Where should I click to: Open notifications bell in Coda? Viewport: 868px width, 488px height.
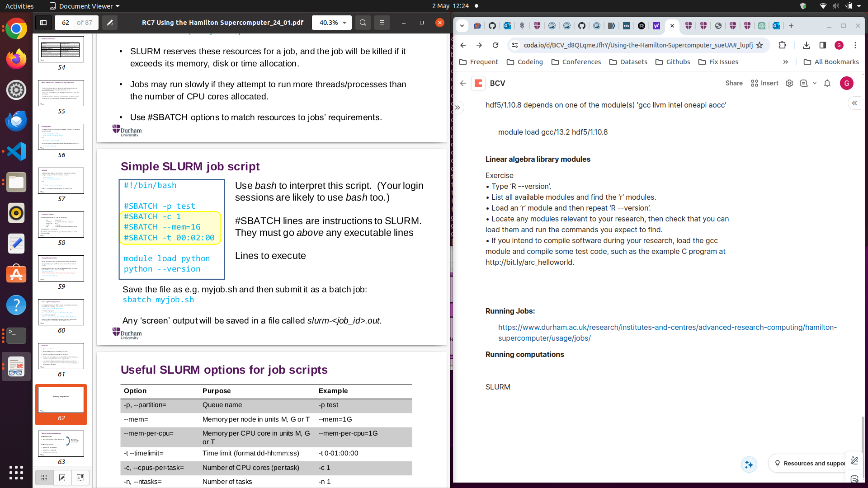(x=827, y=83)
